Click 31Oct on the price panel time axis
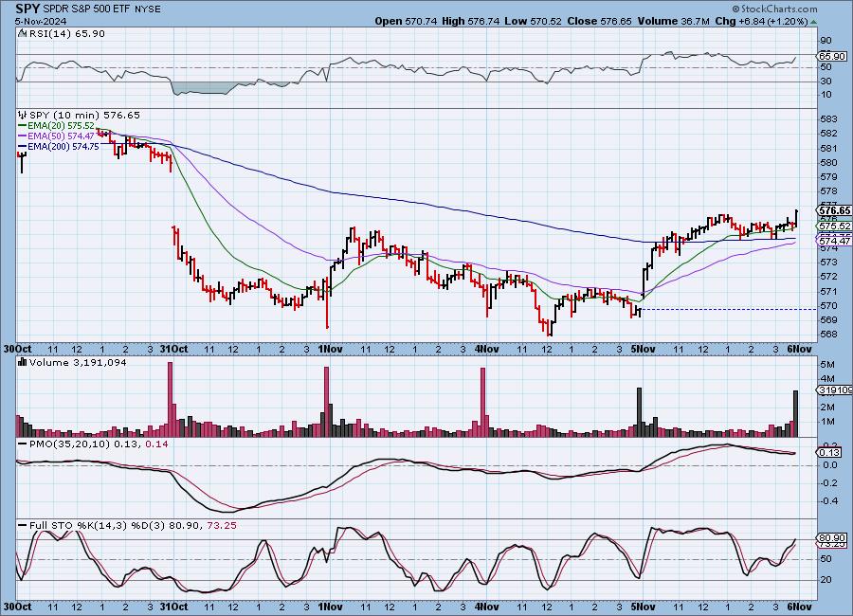This screenshot has height=616, width=853. pos(174,349)
